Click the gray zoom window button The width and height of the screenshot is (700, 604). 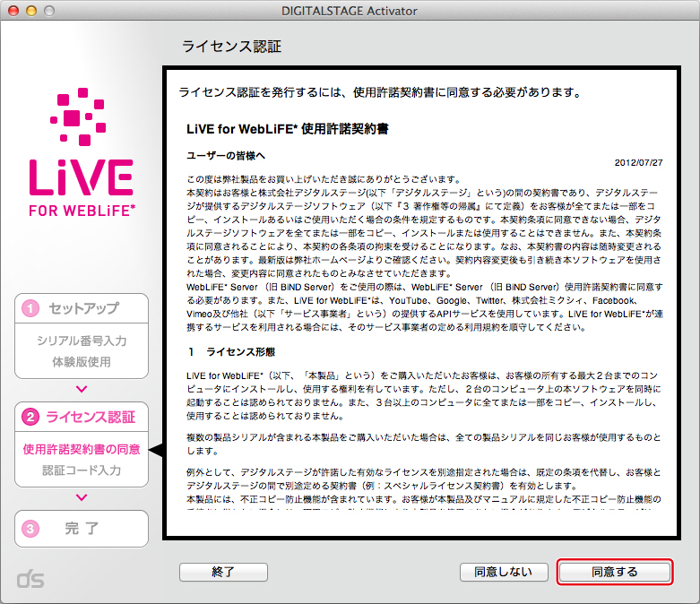pyautogui.click(x=49, y=11)
